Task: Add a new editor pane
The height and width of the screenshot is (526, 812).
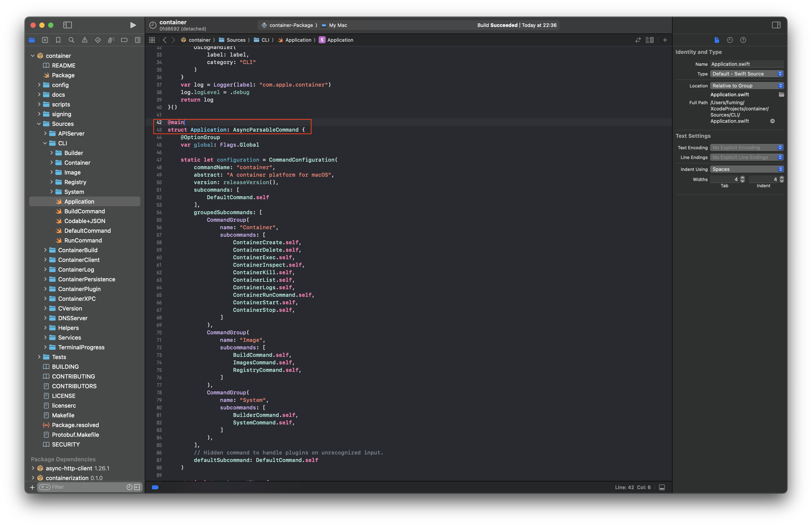Action: (665, 40)
